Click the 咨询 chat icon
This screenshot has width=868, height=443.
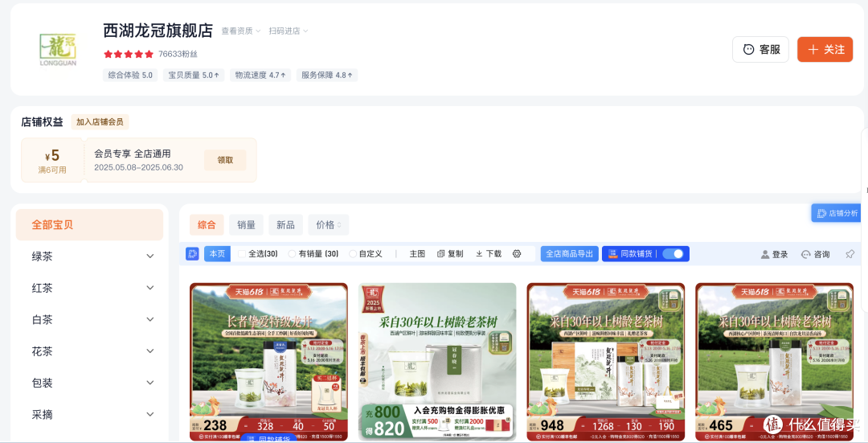coord(806,254)
